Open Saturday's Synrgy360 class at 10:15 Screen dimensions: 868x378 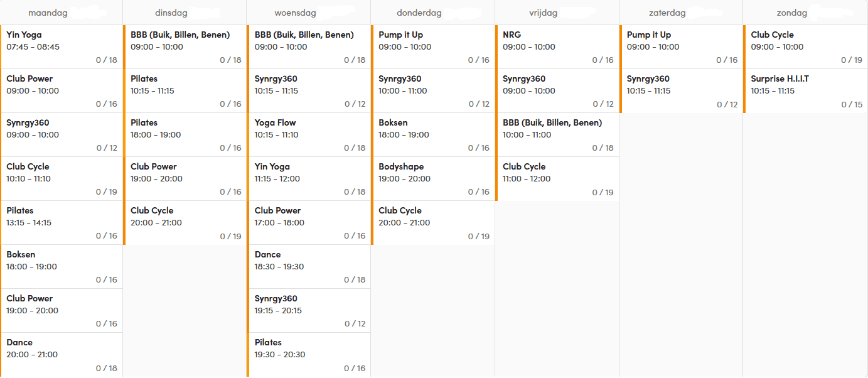(x=681, y=90)
